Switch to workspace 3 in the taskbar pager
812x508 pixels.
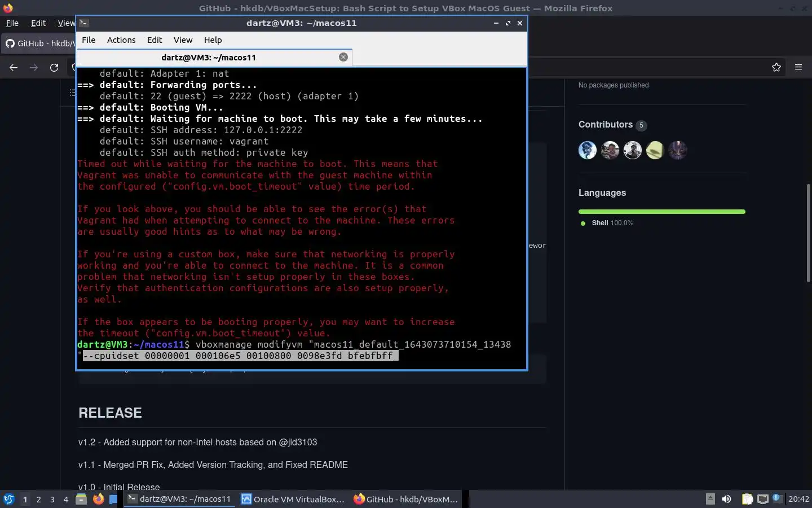(x=52, y=499)
